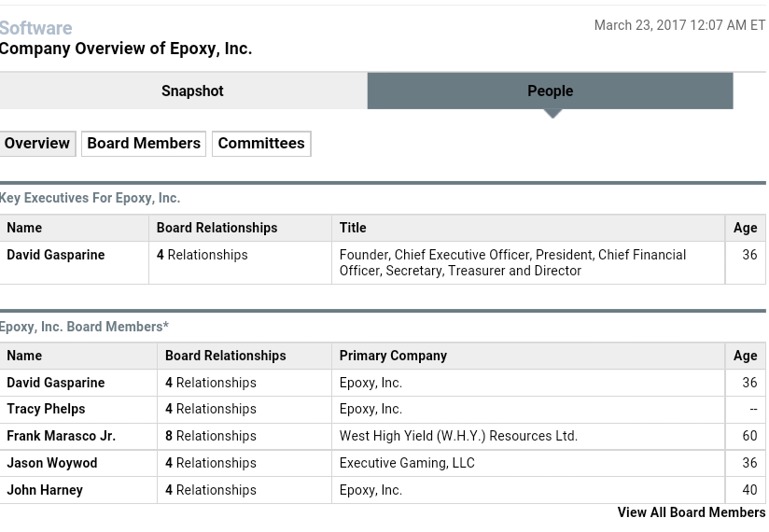View John Harney's 4 Relationships
This screenshot has width=769, height=532.
pos(210,490)
